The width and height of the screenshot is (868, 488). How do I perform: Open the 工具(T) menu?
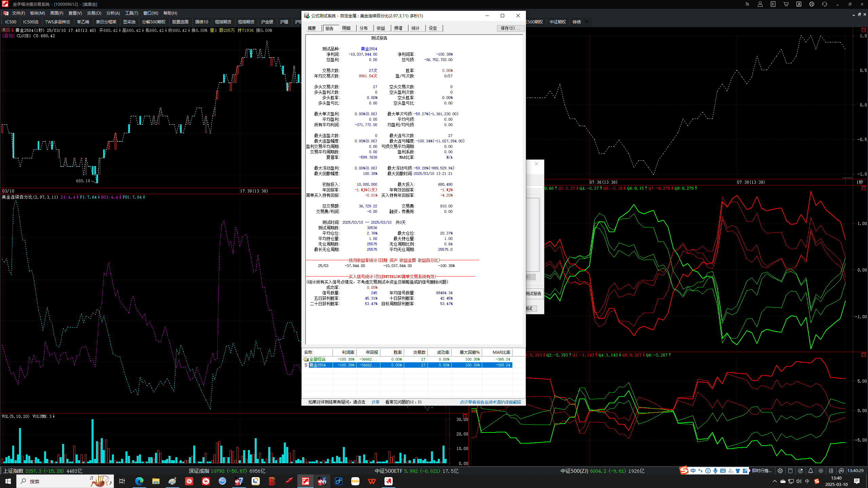(x=132, y=13)
